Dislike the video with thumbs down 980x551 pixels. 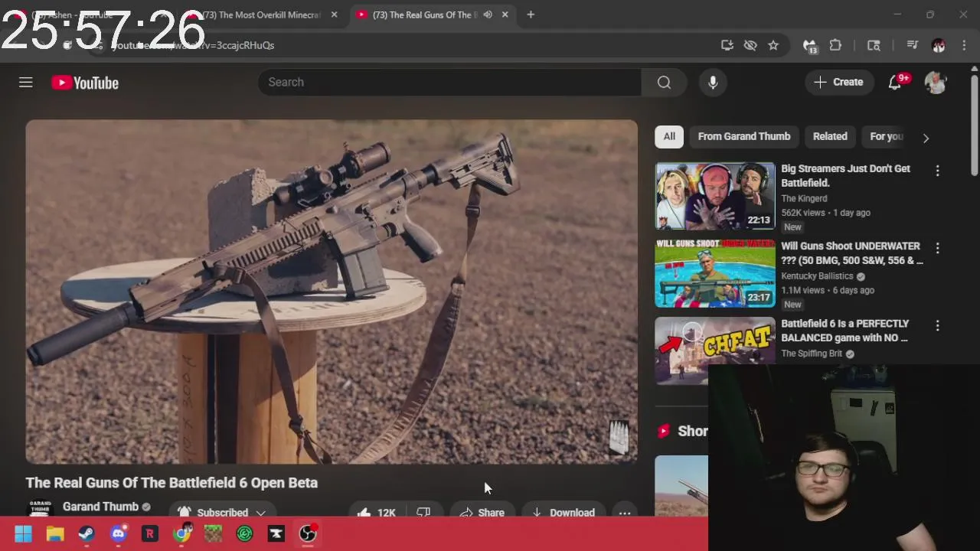(423, 512)
